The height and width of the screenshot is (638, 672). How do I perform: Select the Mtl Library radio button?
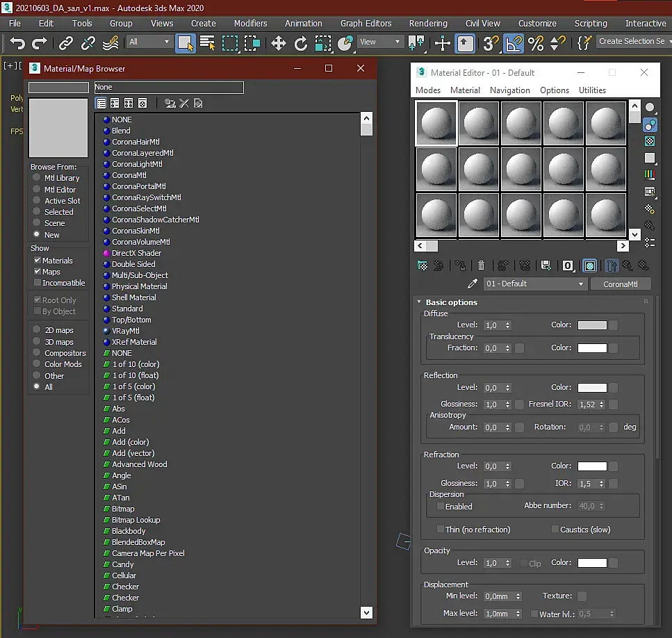[37, 178]
